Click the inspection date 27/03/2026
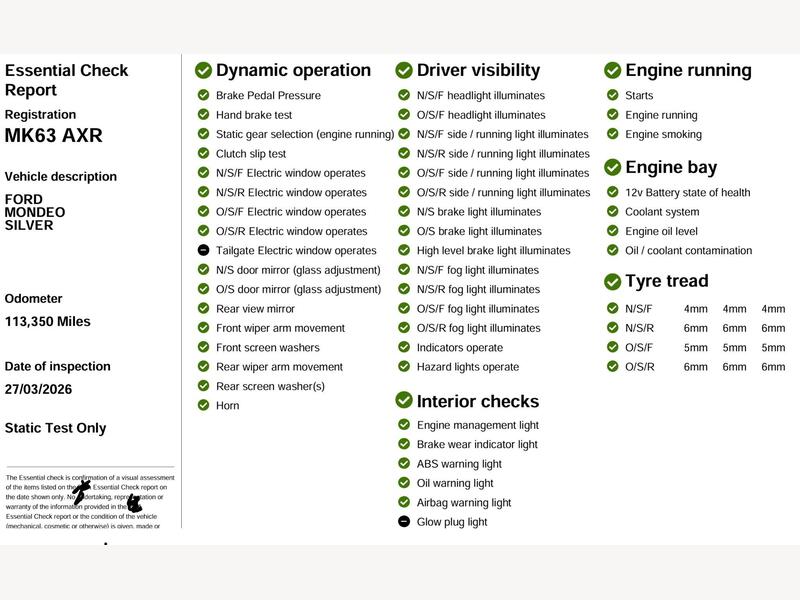Viewport: 800px width, 600px height. (38, 389)
